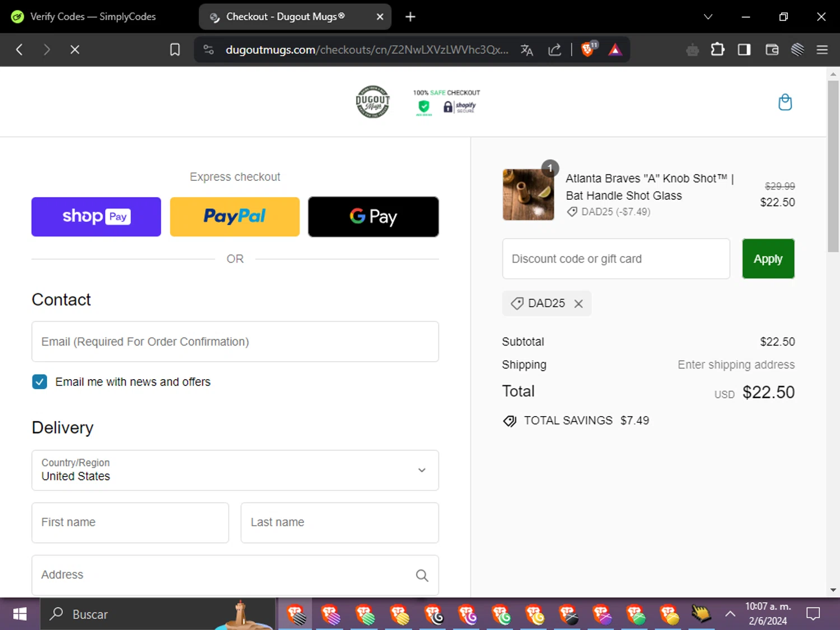Screen dimensions: 840x630
Task: Click the product title Atlanta Braves Knob Shot
Action: [x=650, y=187]
